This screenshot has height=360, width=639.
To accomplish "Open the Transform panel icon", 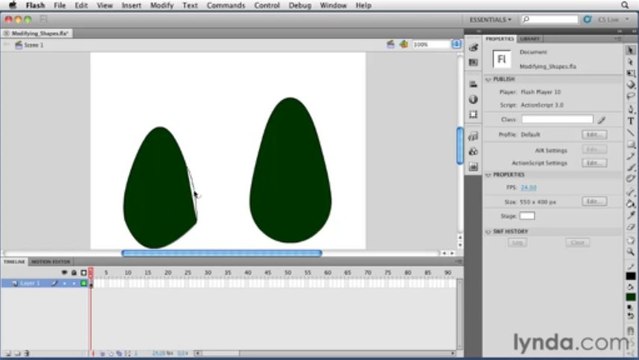I will [473, 115].
